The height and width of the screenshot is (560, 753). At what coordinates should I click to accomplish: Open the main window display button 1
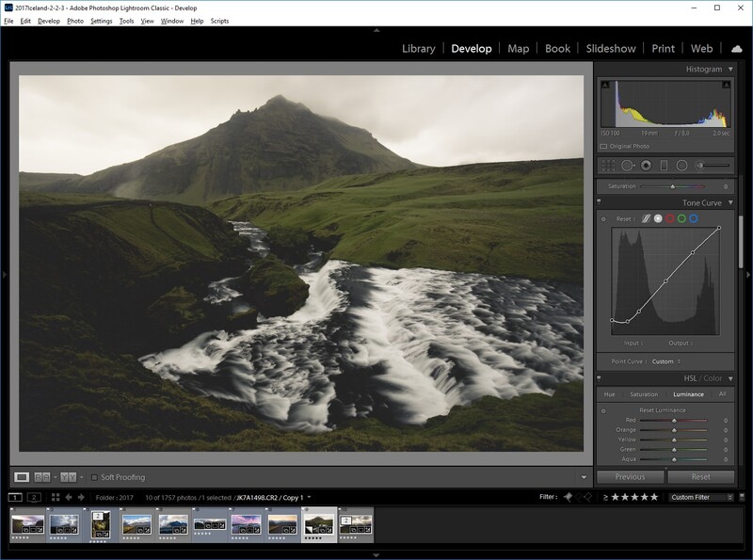tap(15, 498)
